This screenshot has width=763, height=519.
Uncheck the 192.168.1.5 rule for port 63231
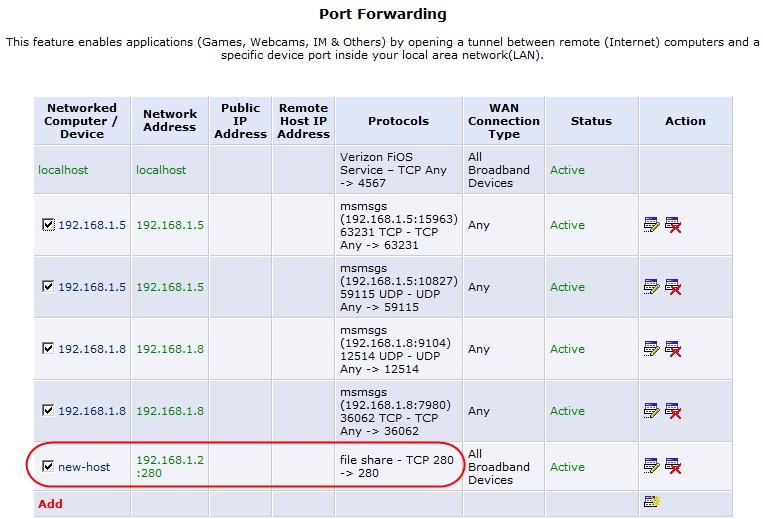tap(48, 225)
